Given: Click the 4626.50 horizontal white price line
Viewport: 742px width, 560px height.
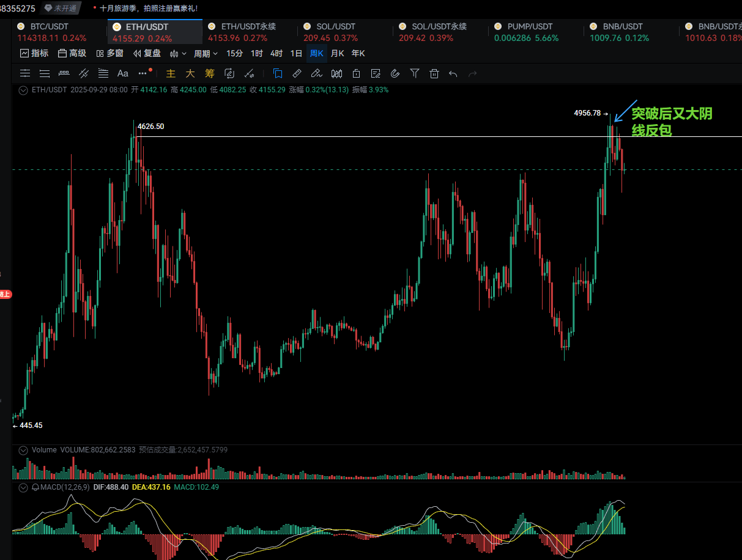Looking at the screenshot, I should tap(367, 136).
